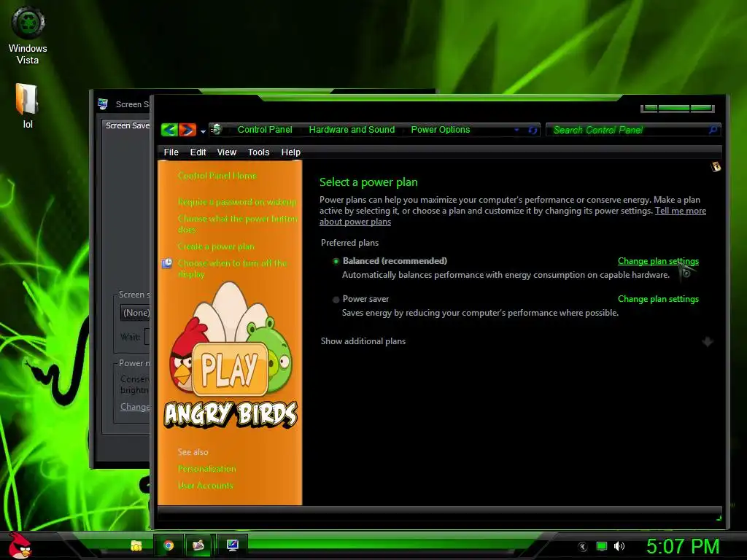Screen dimensions: 747x560
Task: Navigate to Control Panel breadcrumb
Action: click(x=265, y=130)
